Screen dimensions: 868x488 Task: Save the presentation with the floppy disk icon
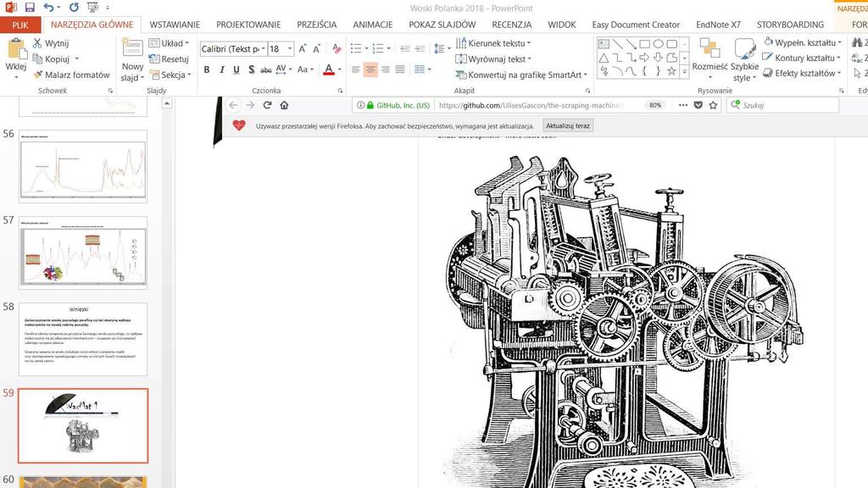point(30,8)
